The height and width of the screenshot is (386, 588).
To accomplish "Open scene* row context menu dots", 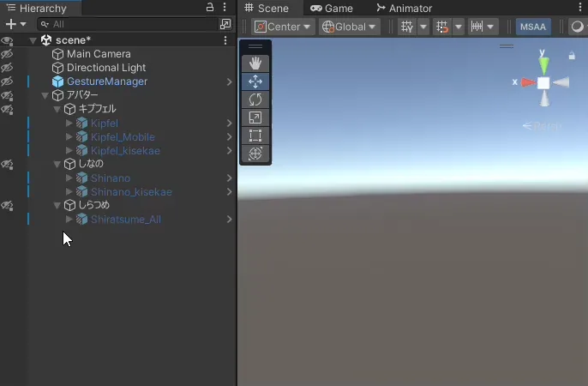I will point(225,40).
